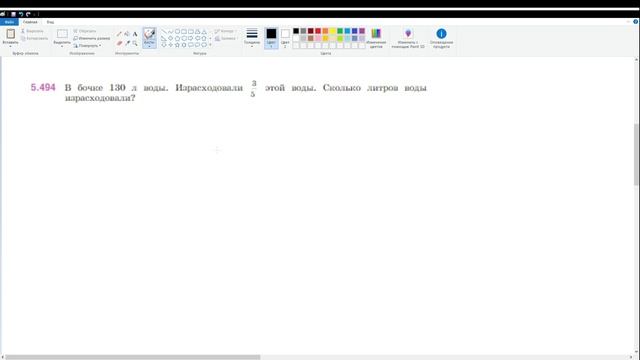The image size is (640, 360).
Task: Choose the Four-point star shape
Action: pos(171,45)
